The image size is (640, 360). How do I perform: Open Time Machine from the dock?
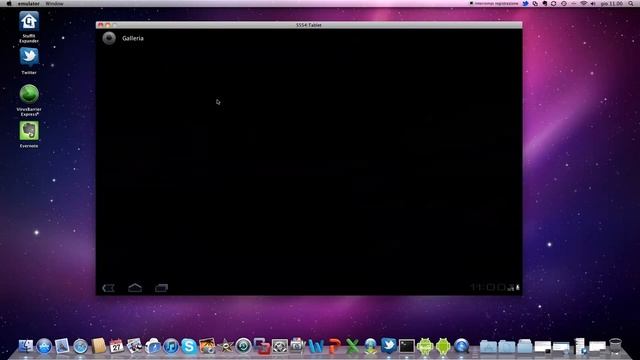click(243, 346)
